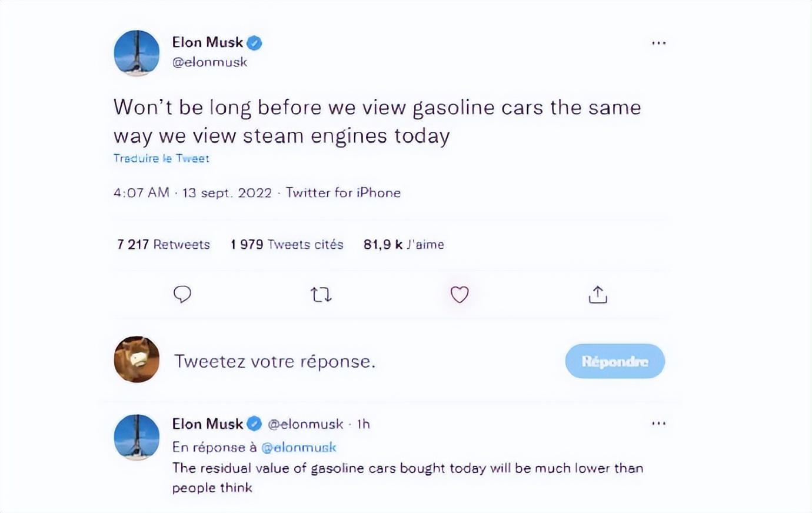Retweet the gasoline cars tweet
This screenshot has width=812, height=513.
pyautogui.click(x=321, y=294)
